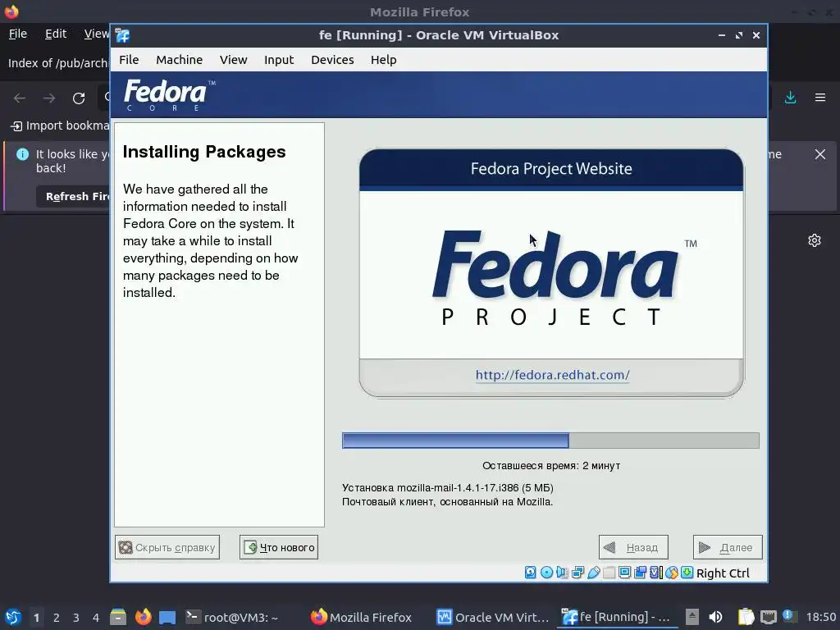Click the Назад back button
Image resolution: width=840 pixels, height=630 pixels.
coord(633,547)
